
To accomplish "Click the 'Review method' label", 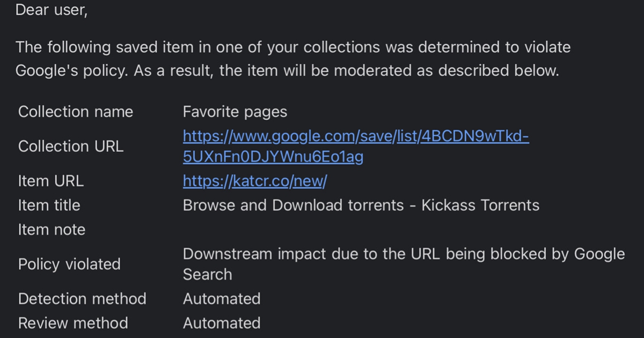I will click(73, 323).
